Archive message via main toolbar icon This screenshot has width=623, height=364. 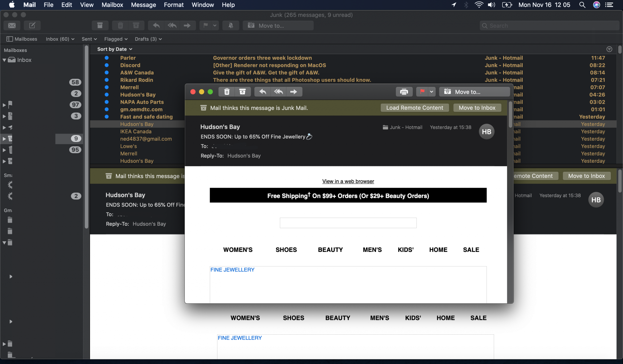tap(100, 26)
